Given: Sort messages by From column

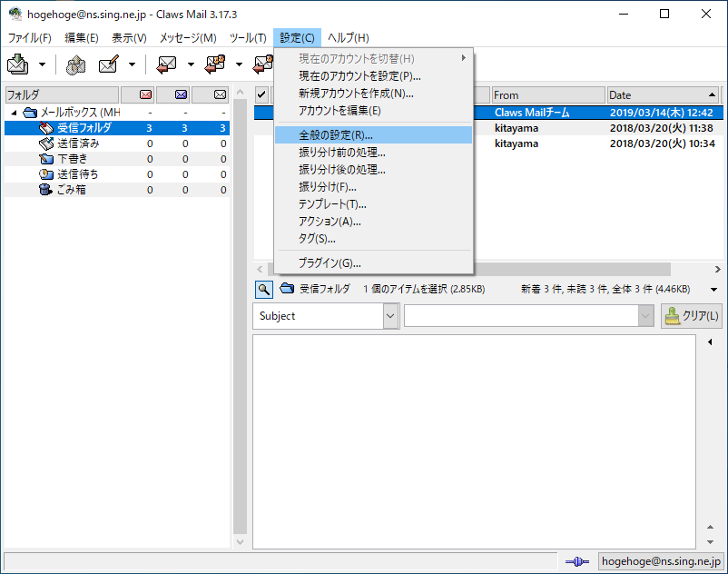Looking at the screenshot, I should [x=548, y=94].
